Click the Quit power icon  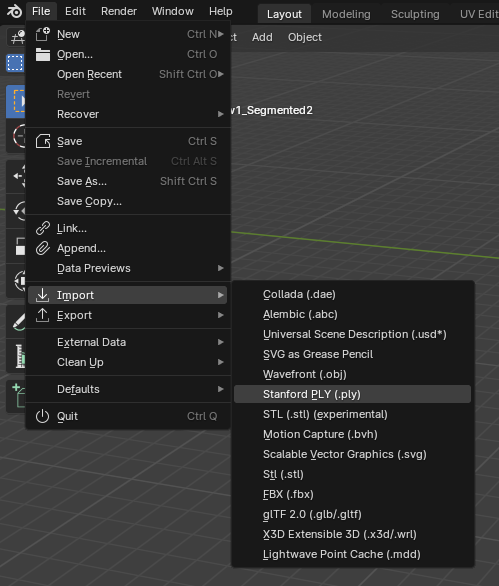(x=43, y=416)
